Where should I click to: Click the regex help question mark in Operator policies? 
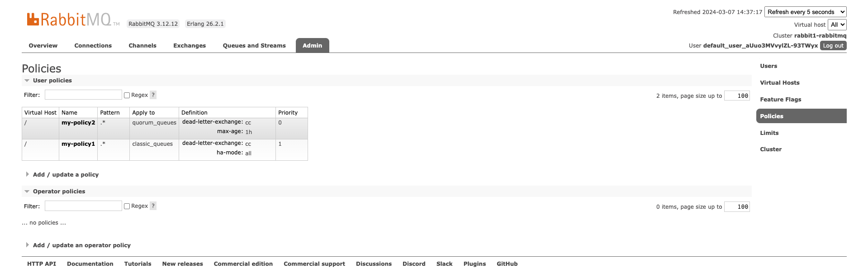click(153, 206)
